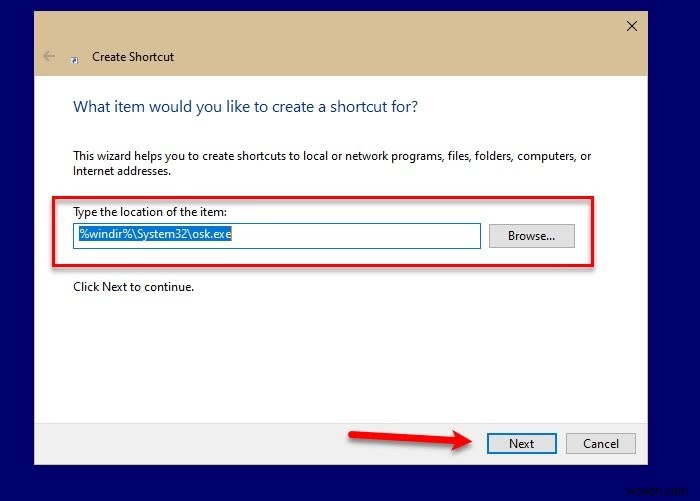Click the tan title bar empty area

[400, 40]
